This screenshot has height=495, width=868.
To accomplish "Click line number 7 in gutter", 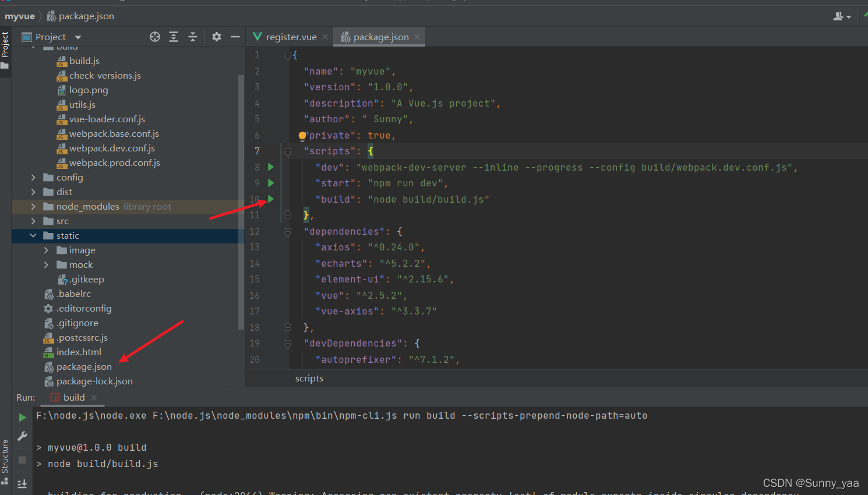I will (257, 151).
